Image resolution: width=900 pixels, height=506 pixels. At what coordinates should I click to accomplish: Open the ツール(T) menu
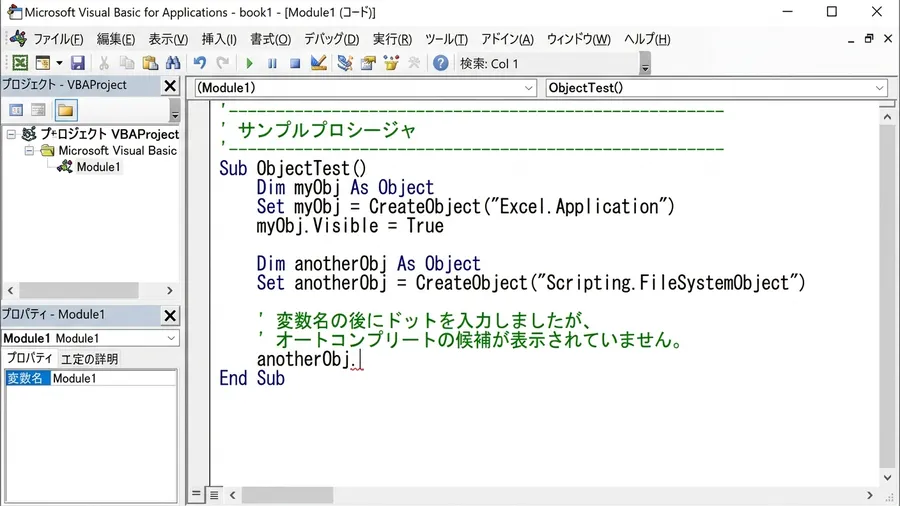coord(446,39)
